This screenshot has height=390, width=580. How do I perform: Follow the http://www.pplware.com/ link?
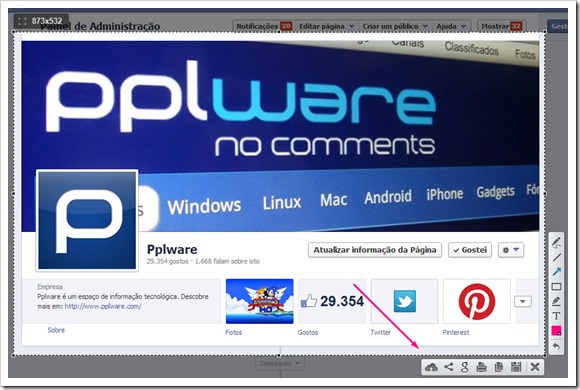pos(103,306)
